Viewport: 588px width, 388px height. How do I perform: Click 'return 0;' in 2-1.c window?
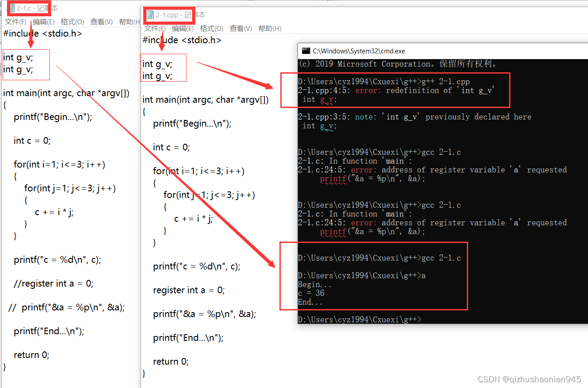(31, 355)
